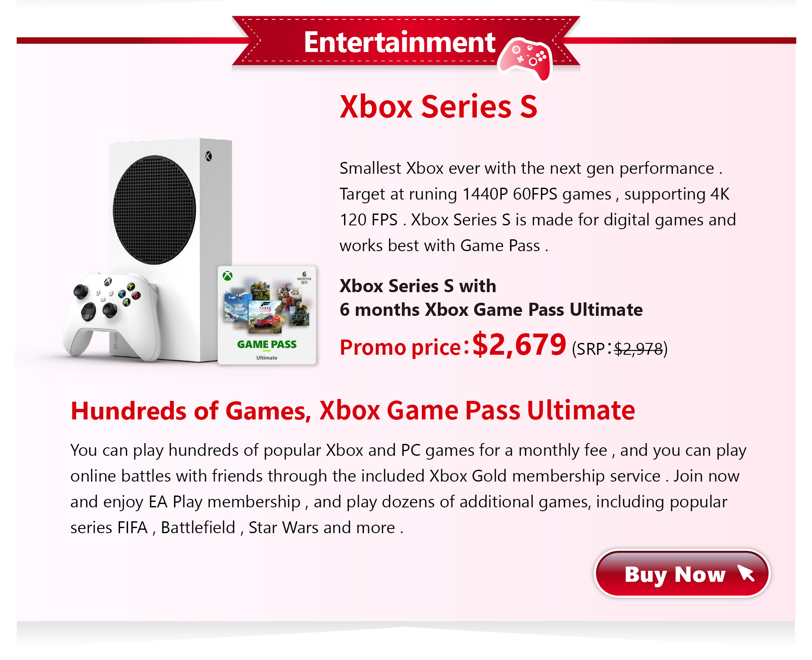The image size is (812, 660).
Task: Click the Xbox logo on console corner
Action: tap(208, 156)
